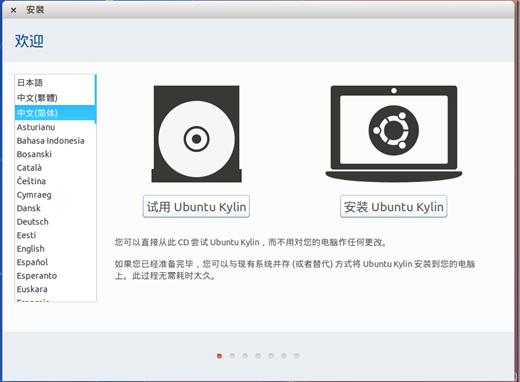
Task: Select Čeština language
Action: click(55, 181)
